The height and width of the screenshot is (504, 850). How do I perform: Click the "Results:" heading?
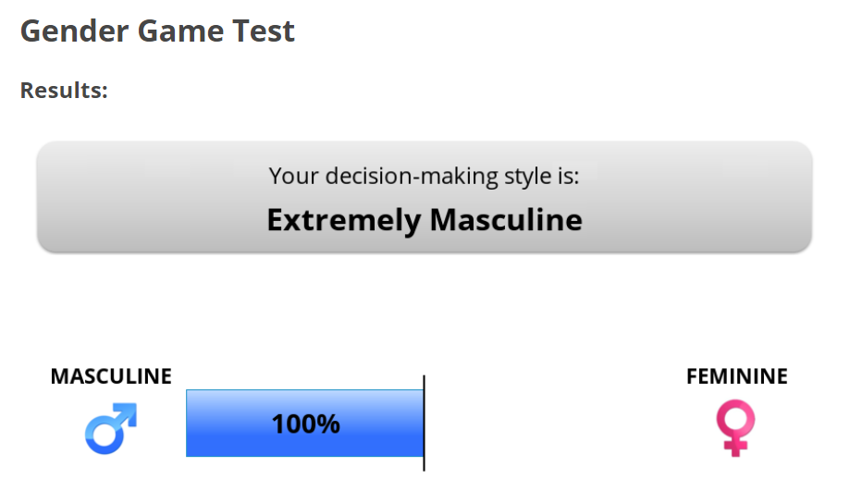click(64, 90)
